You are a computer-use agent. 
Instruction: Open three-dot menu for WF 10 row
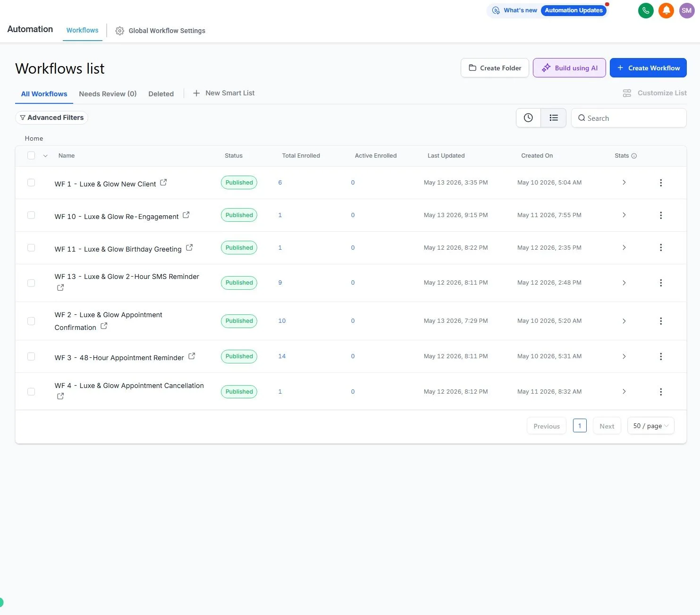coord(661,215)
